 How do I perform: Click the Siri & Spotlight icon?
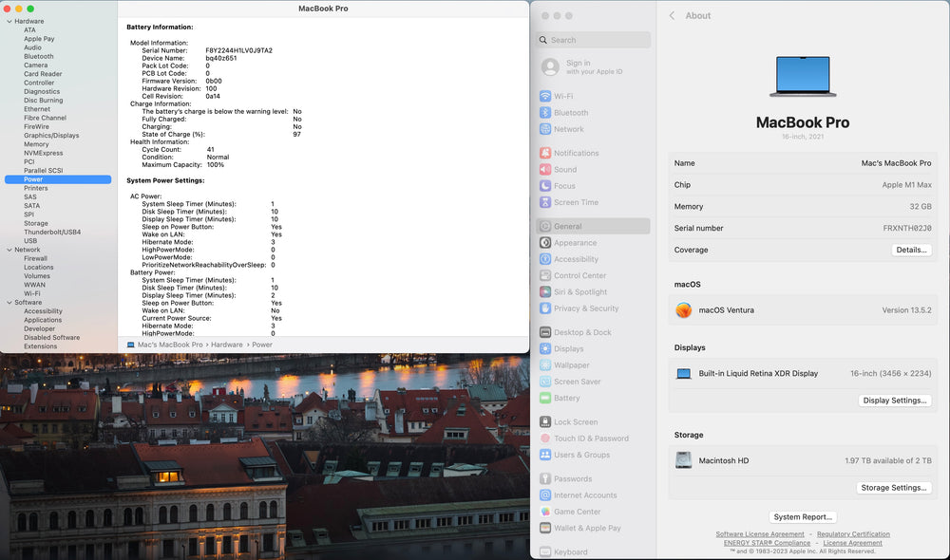click(x=545, y=292)
